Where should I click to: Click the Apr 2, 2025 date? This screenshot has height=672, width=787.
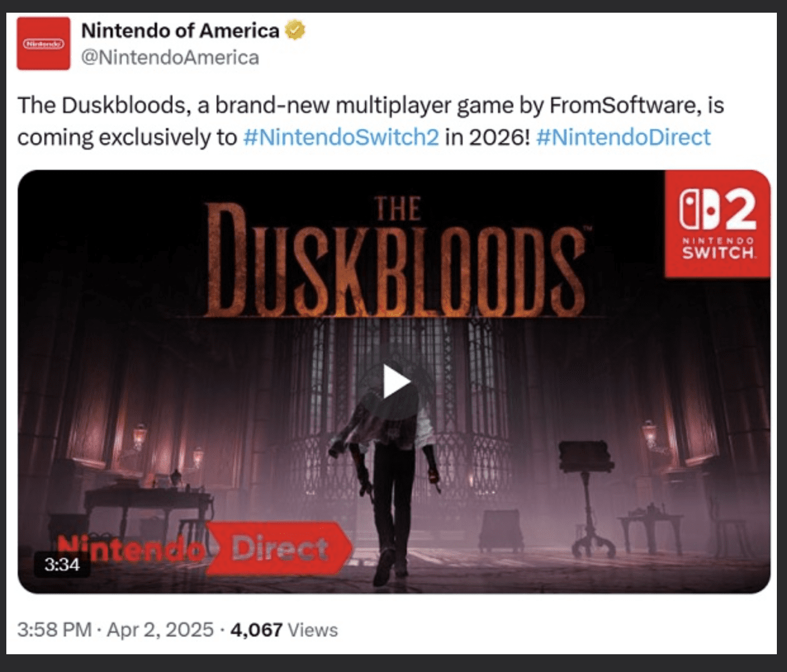(160, 630)
